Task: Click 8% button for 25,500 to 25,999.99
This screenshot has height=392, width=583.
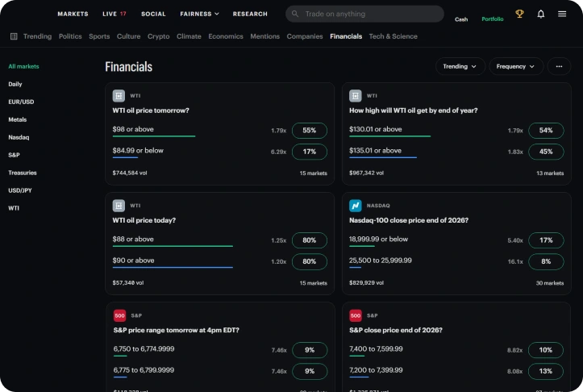Action: point(546,261)
